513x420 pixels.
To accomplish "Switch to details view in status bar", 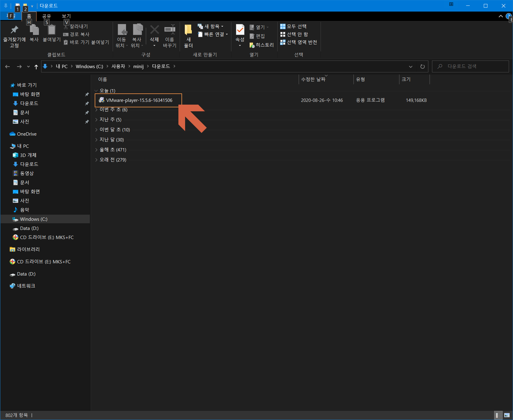I will (x=497, y=415).
